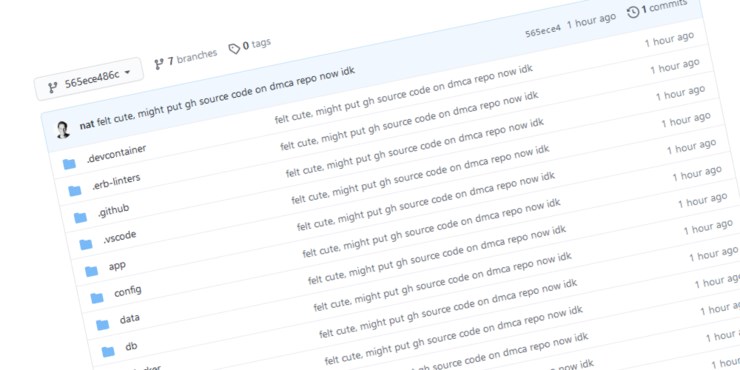Click the branch icon beside 7 branches
The width and height of the screenshot is (740, 370).
click(159, 63)
